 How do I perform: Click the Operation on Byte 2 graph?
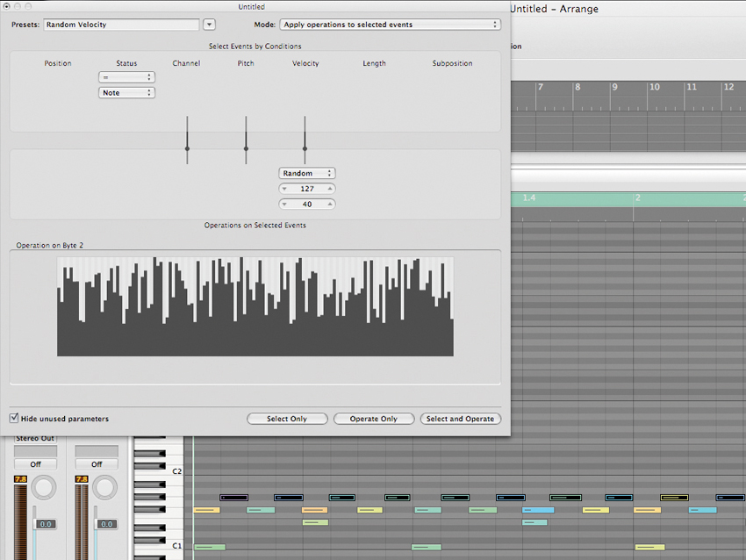(255, 306)
